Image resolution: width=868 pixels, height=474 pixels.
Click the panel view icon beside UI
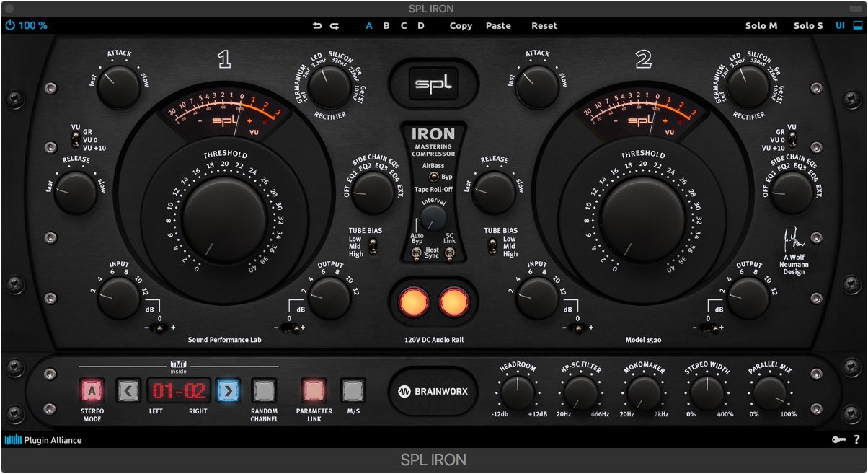(x=857, y=25)
